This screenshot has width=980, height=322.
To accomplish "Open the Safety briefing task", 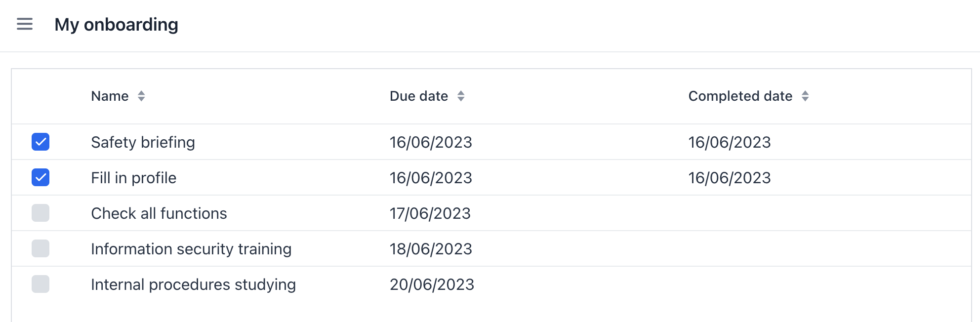I will pos(143,142).
